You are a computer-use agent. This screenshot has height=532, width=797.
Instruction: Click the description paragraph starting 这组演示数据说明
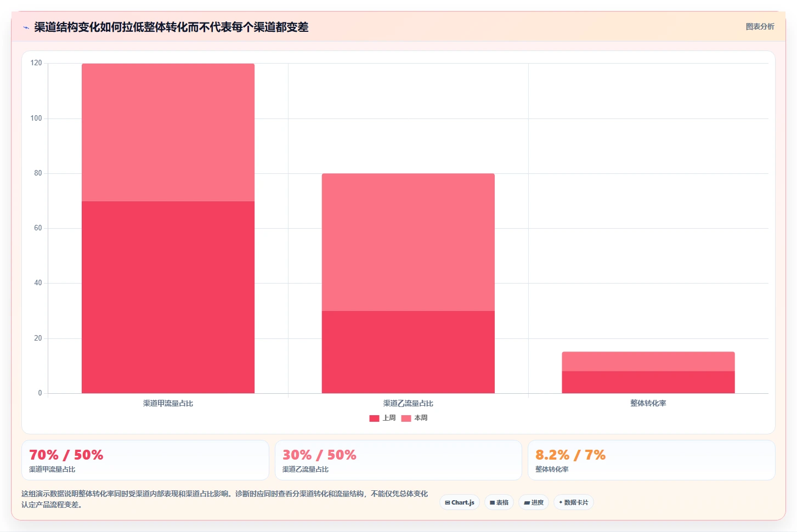(224, 499)
